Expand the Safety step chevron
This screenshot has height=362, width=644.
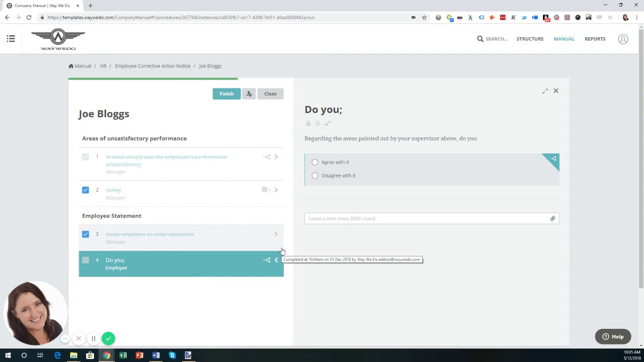(x=276, y=190)
